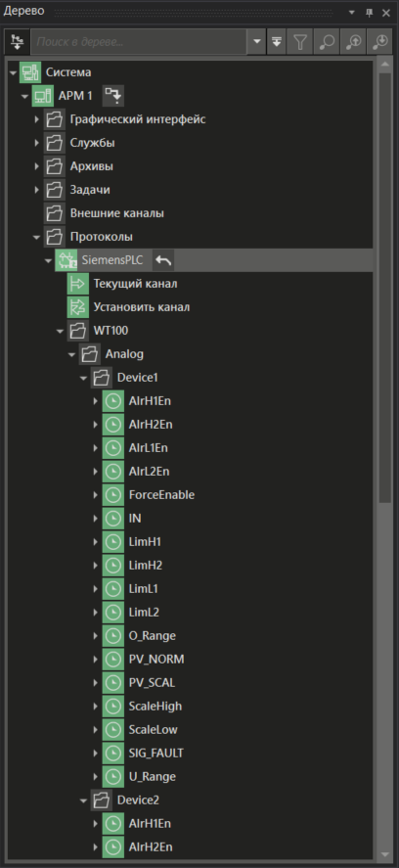Click the АРМ 1 workstation icon
Viewport: 399px width, 868px height.
(x=42, y=96)
